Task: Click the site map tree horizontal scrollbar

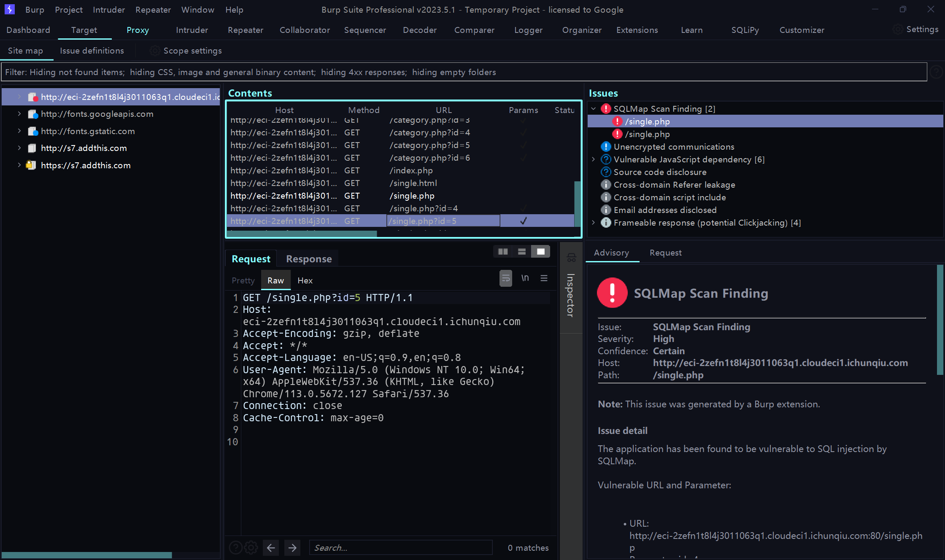Action: pos(87,555)
